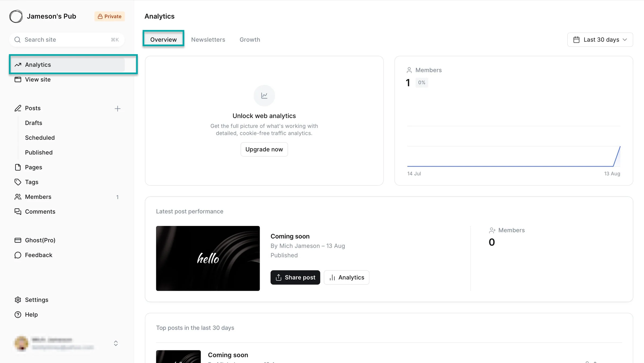Click the Upgrade now button

264,149
